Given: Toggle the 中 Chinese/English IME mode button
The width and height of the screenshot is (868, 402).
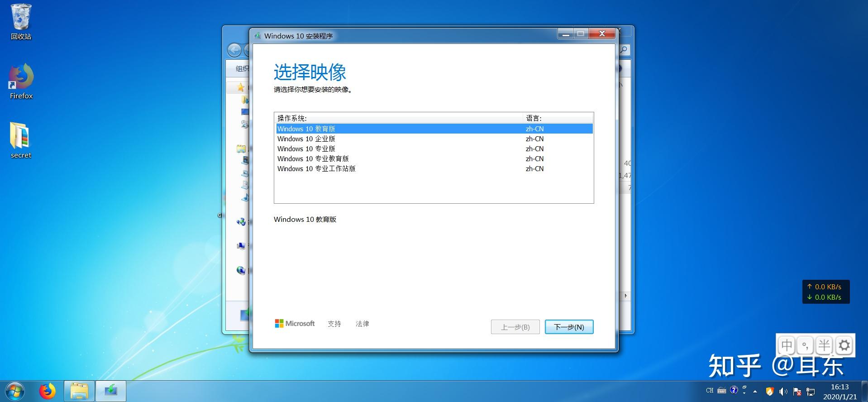Looking at the screenshot, I should click(x=787, y=345).
